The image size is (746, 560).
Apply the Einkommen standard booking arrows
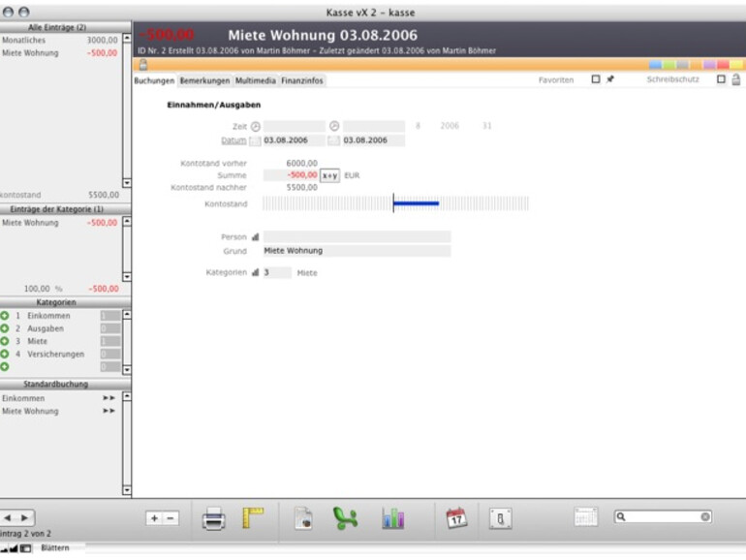(109, 398)
